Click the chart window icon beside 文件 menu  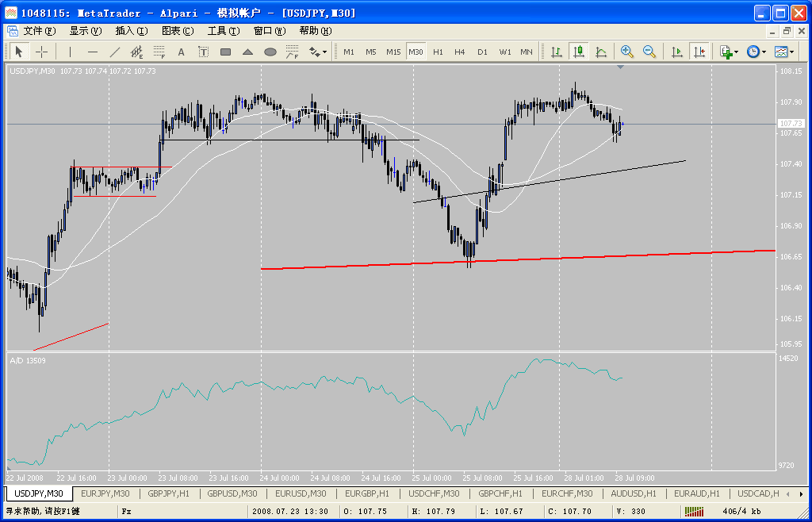click(x=13, y=31)
